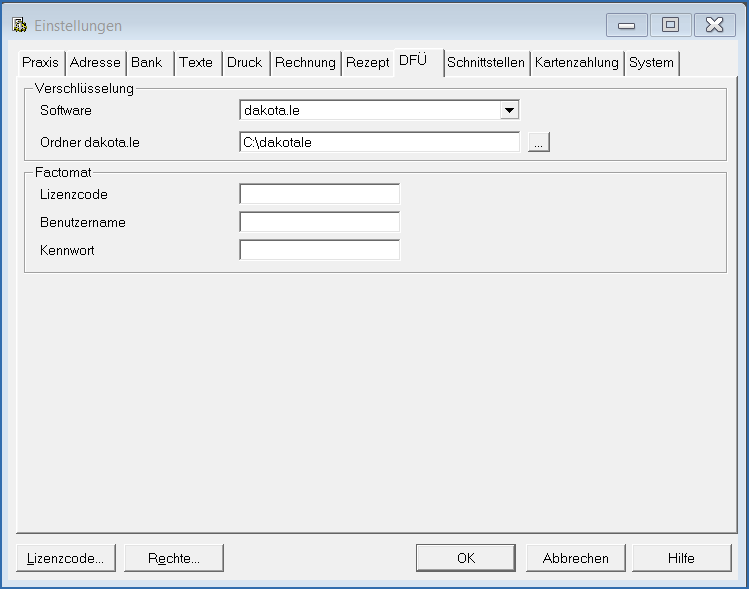This screenshot has width=749, height=589.
Task: Click the browse button for Ordner dakota.le
Action: [539, 143]
